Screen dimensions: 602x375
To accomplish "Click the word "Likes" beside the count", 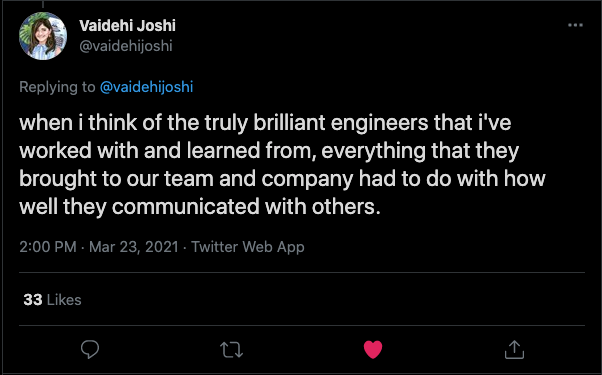I will click(64, 300).
